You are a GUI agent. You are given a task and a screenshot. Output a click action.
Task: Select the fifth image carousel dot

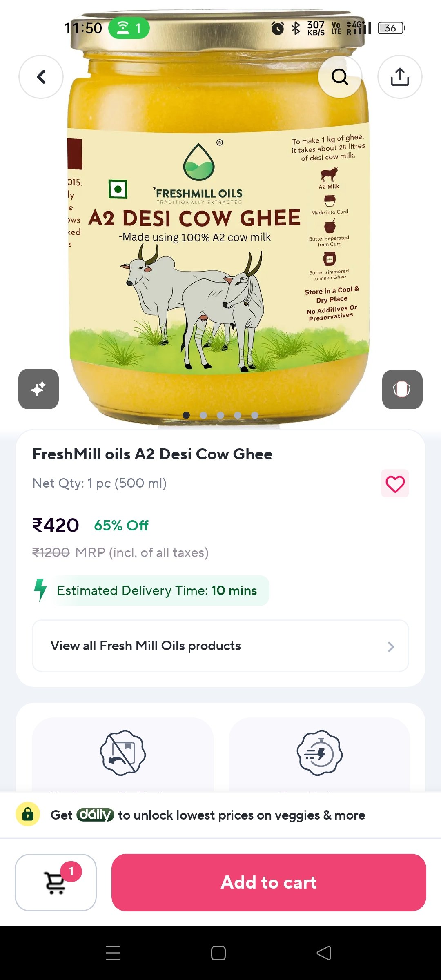pos(255,415)
